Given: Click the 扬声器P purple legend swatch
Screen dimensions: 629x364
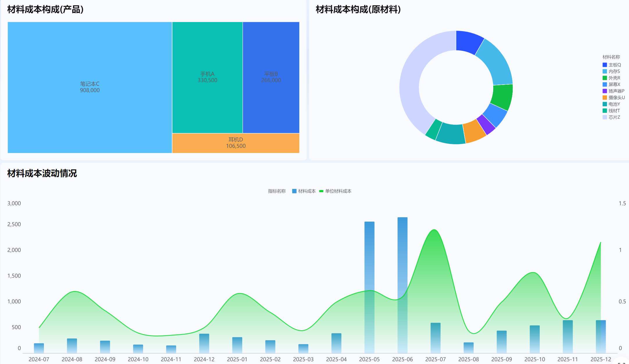Looking at the screenshot, I should (x=605, y=91).
